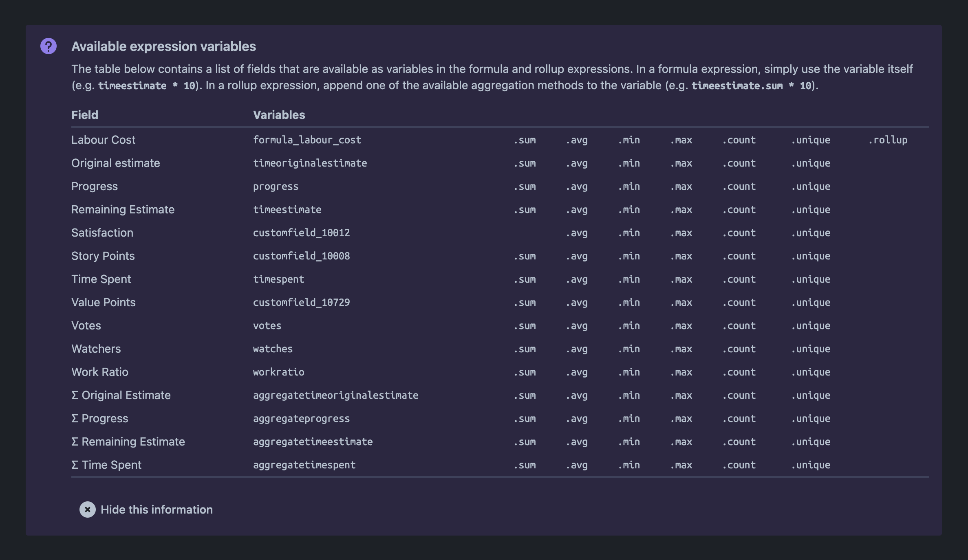Click the Field column header
This screenshot has height=560, width=968.
pyautogui.click(x=85, y=115)
